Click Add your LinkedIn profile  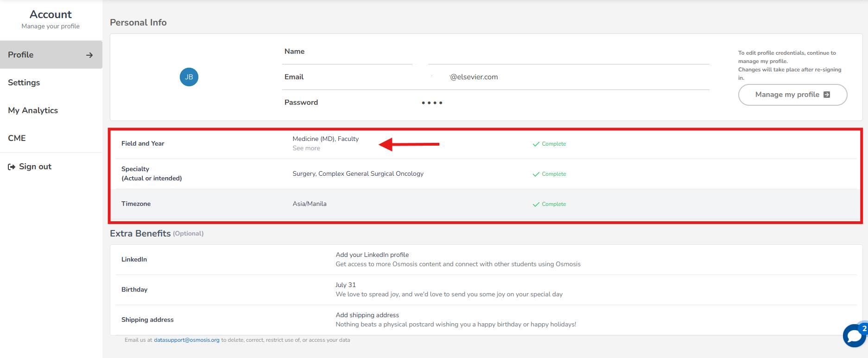coord(372,255)
